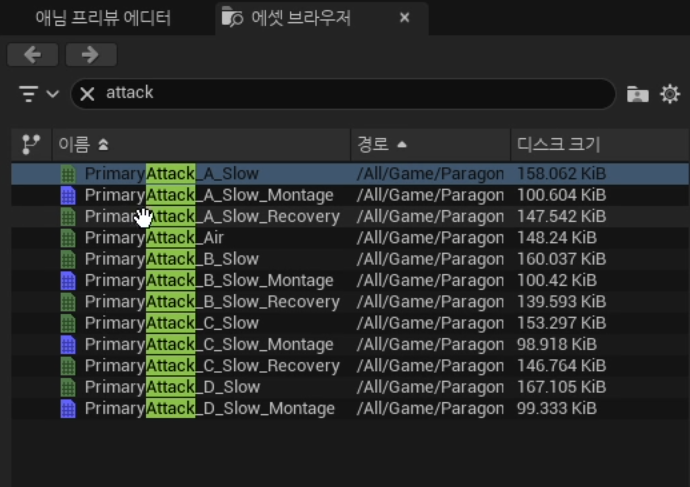Clear the attack search text
The width and height of the screenshot is (690, 487).
tap(87, 93)
